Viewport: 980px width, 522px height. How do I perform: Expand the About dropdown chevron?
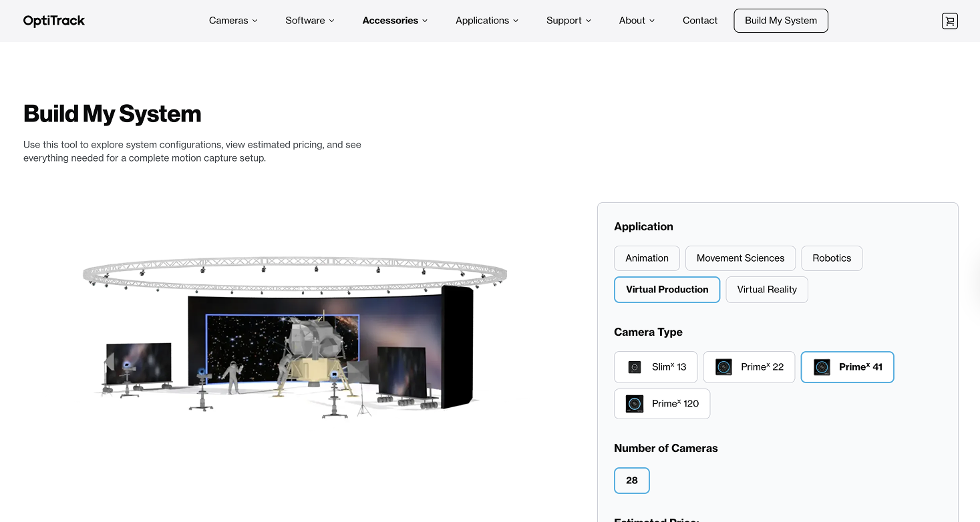coord(652,21)
